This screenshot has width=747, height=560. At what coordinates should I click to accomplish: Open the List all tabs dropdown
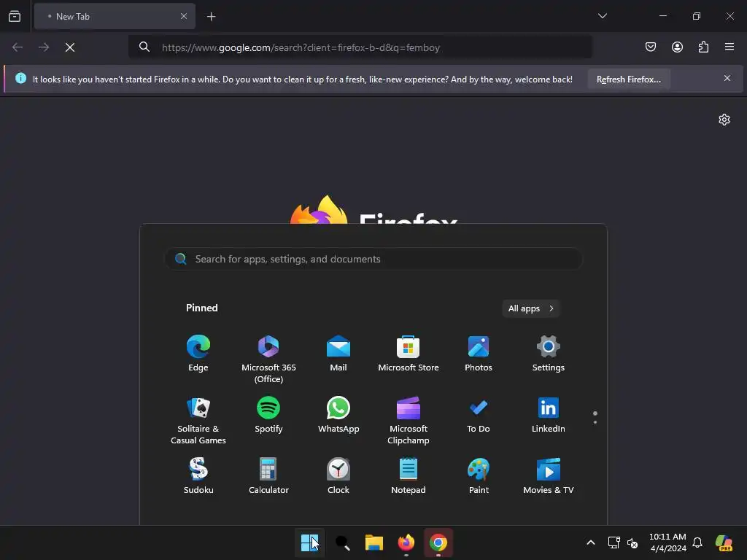click(x=602, y=16)
